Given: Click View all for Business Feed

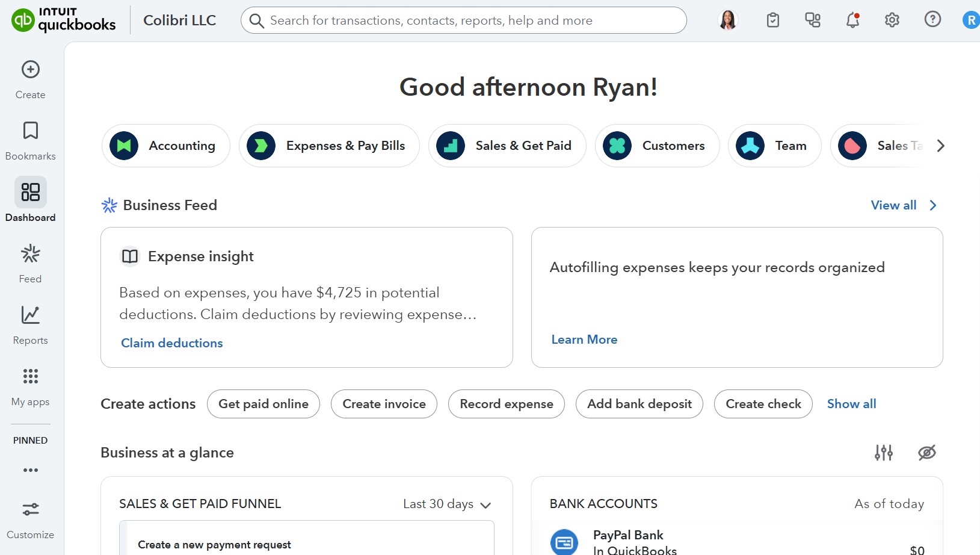Looking at the screenshot, I should click(x=894, y=205).
